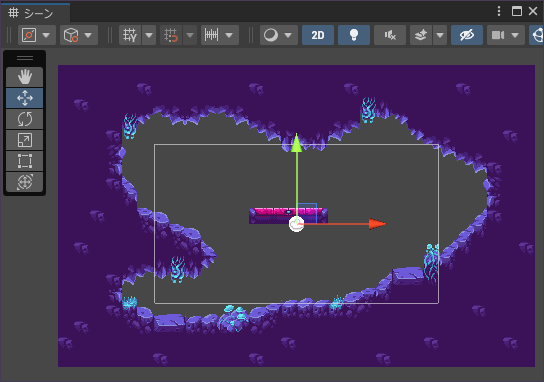Toggle scene lighting bulb
The width and height of the screenshot is (544, 382).
[354, 35]
